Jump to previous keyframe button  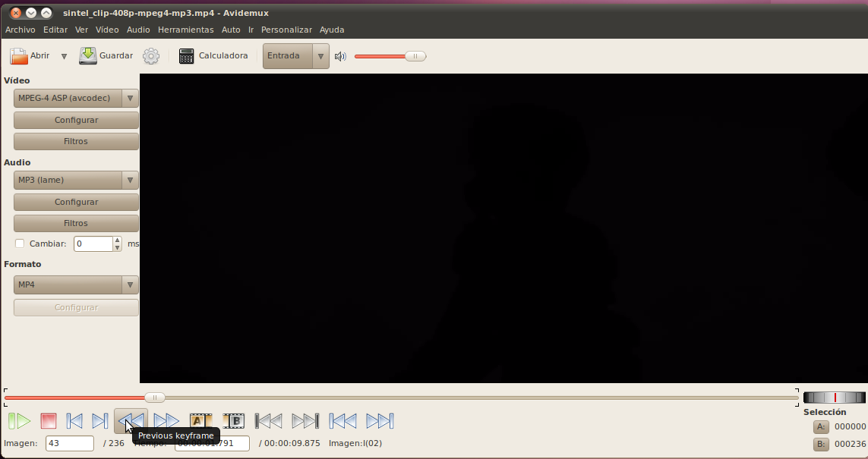point(131,421)
